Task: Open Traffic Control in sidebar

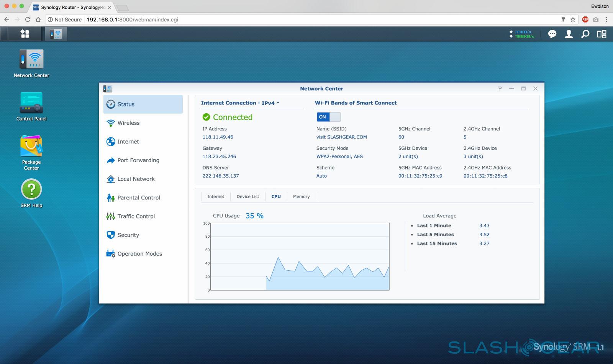Action: [143, 216]
